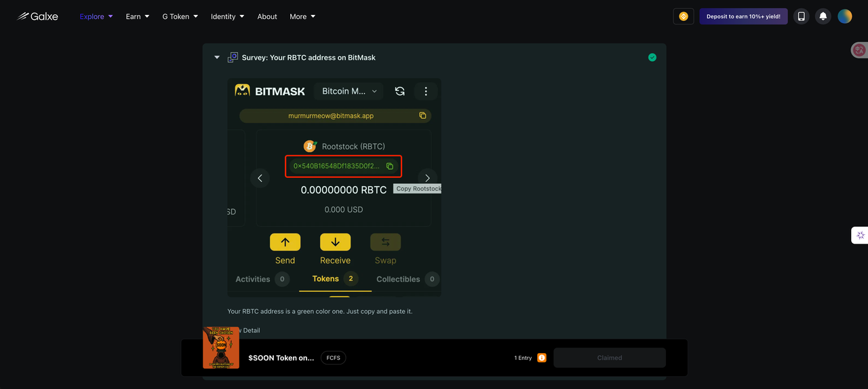Expand the G Token menu
868x389 pixels.
[x=180, y=16]
